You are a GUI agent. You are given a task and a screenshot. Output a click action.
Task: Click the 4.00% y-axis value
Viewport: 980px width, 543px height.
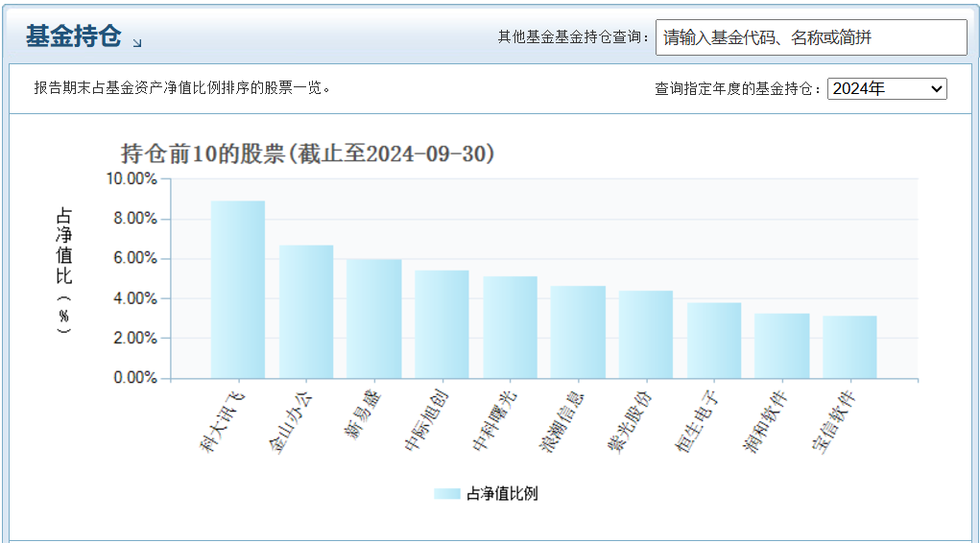135,298
